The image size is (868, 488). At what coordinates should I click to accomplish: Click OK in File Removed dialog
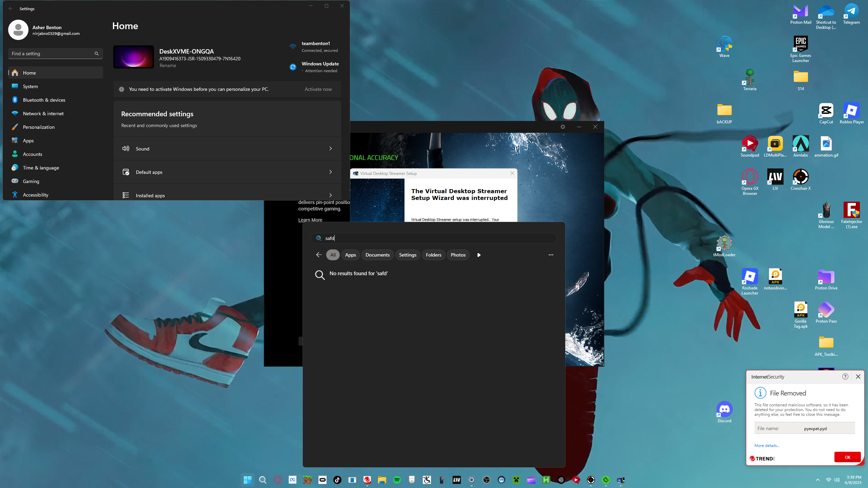tap(847, 457)
